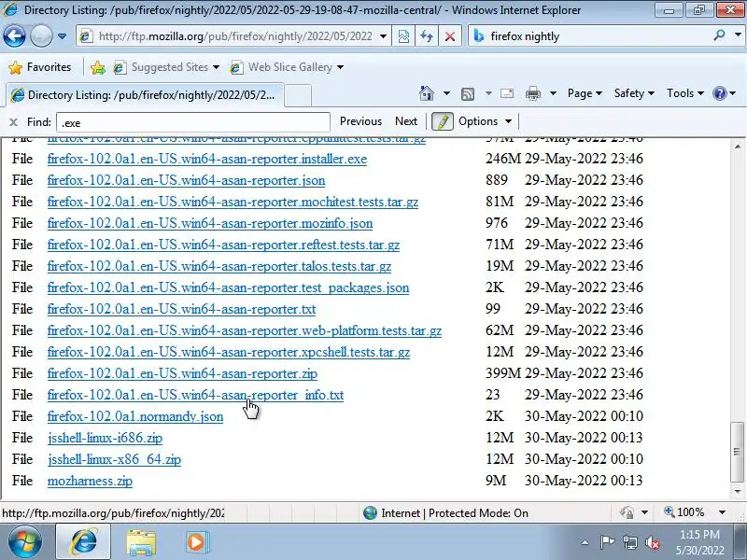Open asan-reporter.talos.tests.tar.gz link
Screen dimensions: 747x560
219,266
